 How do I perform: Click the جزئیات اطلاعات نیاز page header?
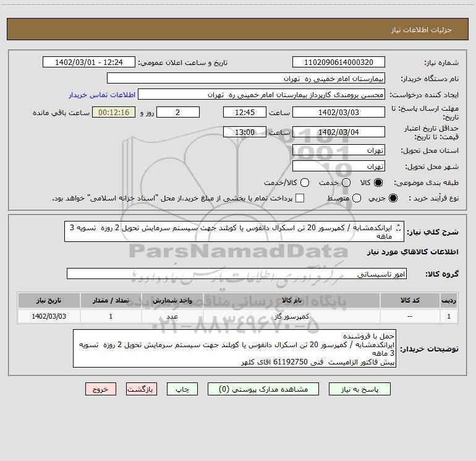click(421, 30)
